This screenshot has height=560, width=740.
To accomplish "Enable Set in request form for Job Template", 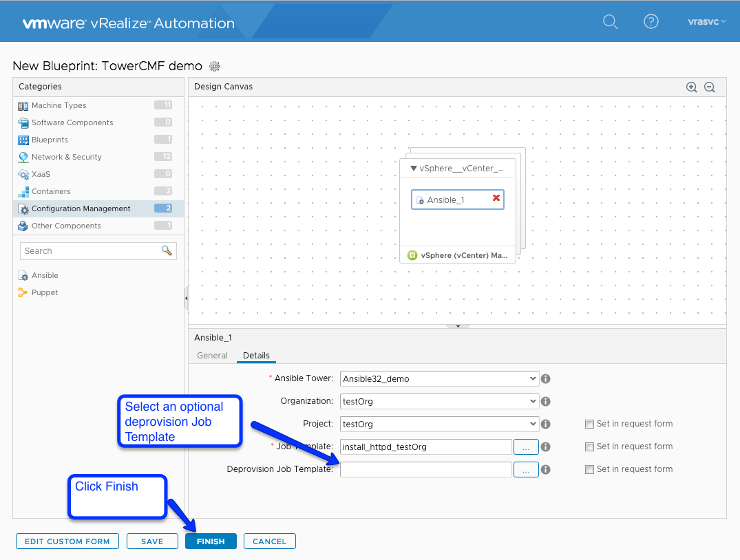I will (x=589, y=446).
